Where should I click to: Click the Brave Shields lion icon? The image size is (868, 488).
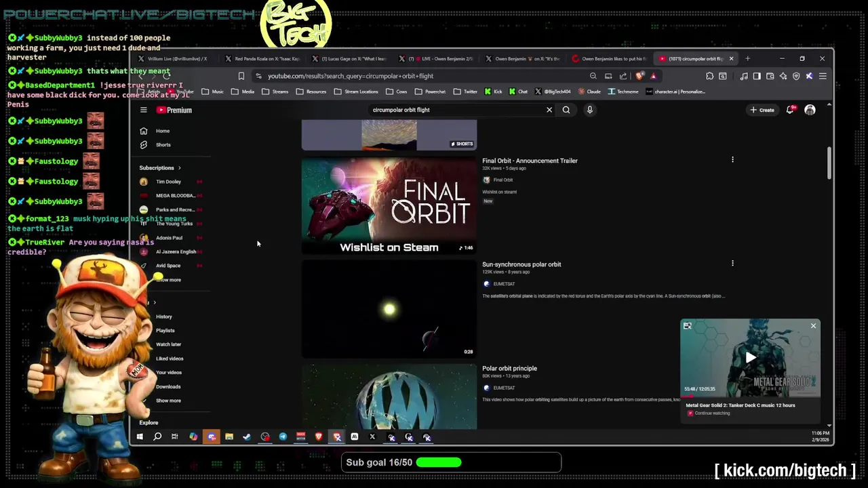tap(640, 76)
